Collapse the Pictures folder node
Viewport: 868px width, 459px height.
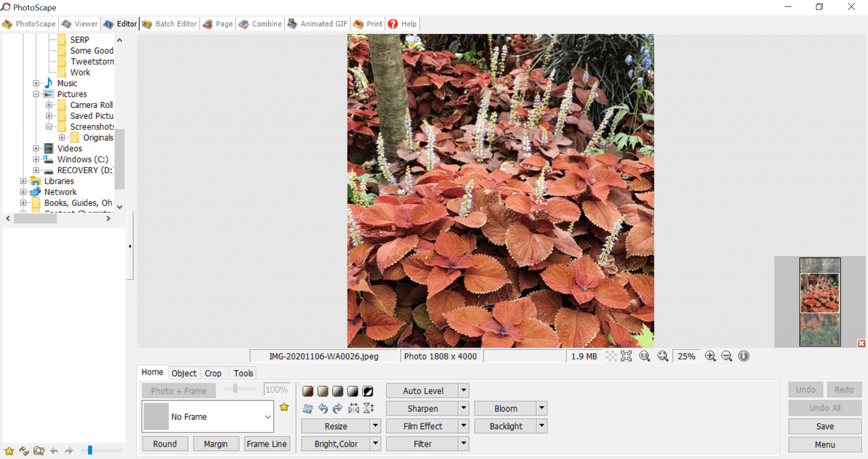[36, 94]
